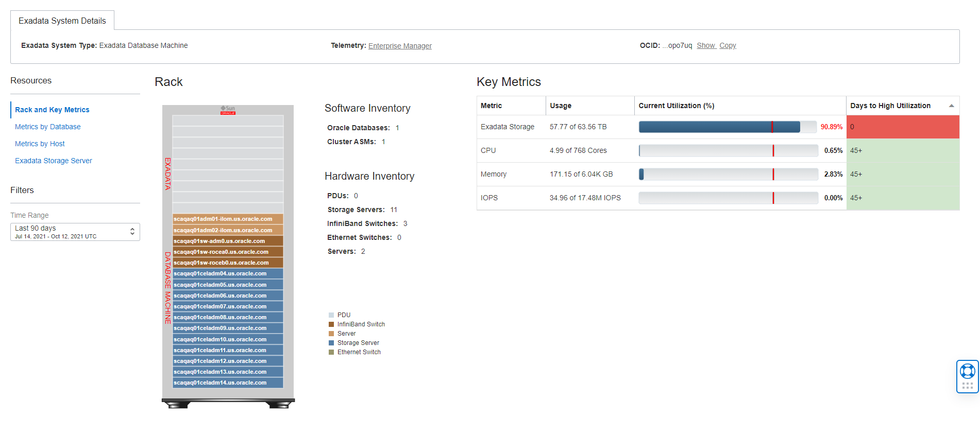
Task: Click the Sun Oracle logo atop rack
Action: coord(228,110)
